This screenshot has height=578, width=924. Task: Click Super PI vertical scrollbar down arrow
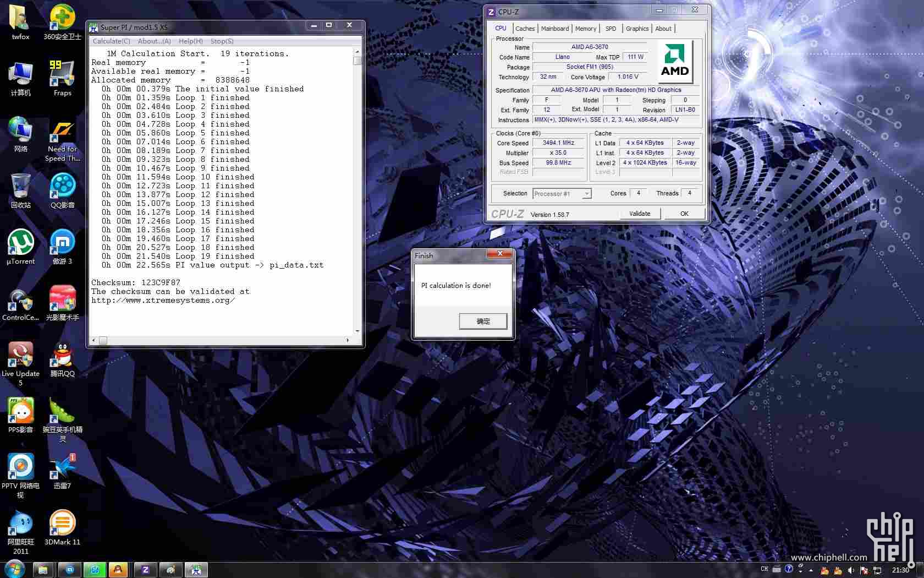click(358, 331)
